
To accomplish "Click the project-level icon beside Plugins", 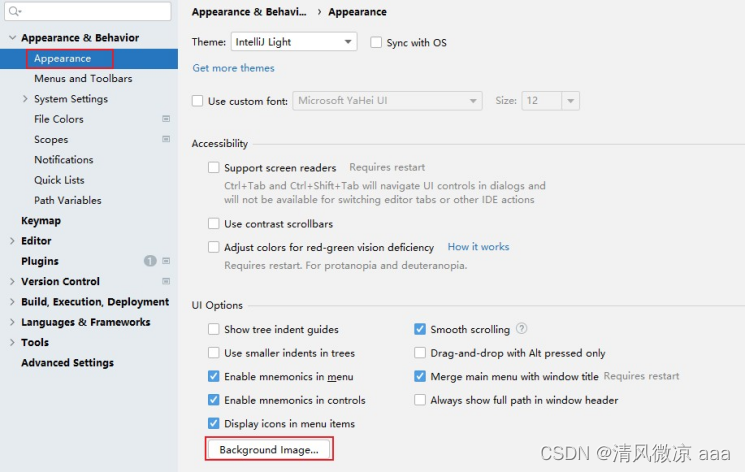I will pyautogui.click(x=166, y=261).
